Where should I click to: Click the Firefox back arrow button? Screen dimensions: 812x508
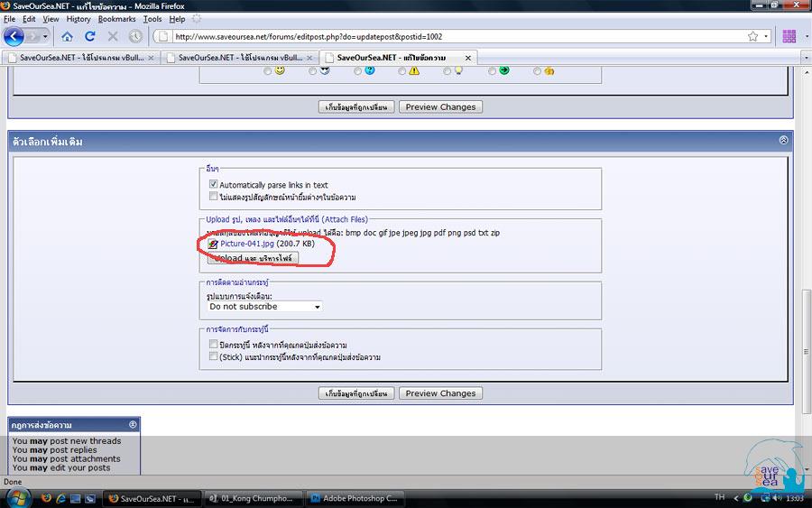click(x=14, y=36)
